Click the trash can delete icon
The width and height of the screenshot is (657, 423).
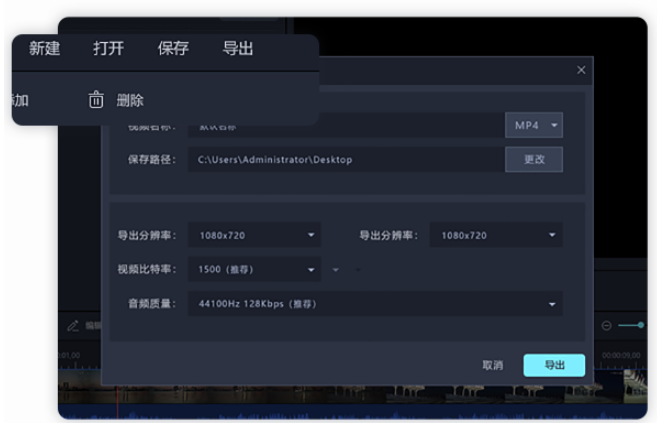[x=96, y=100]
